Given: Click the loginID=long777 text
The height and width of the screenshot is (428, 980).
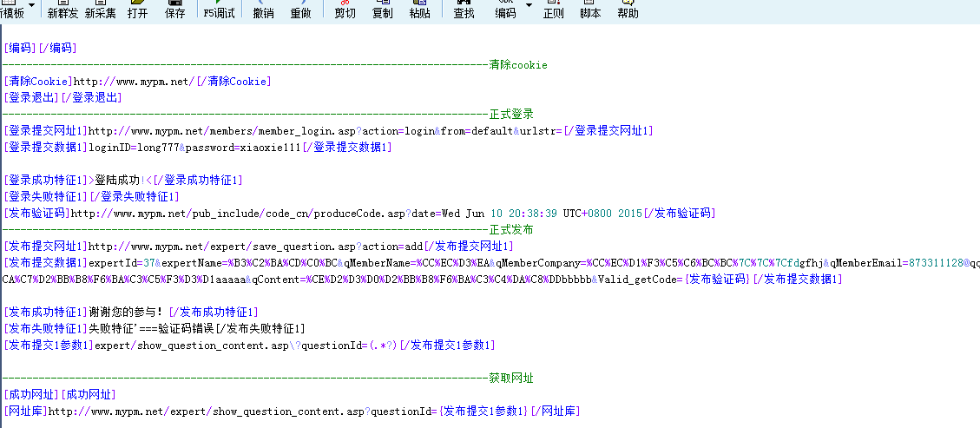Looking at the screenshot, I should click(x=133, y=148).
